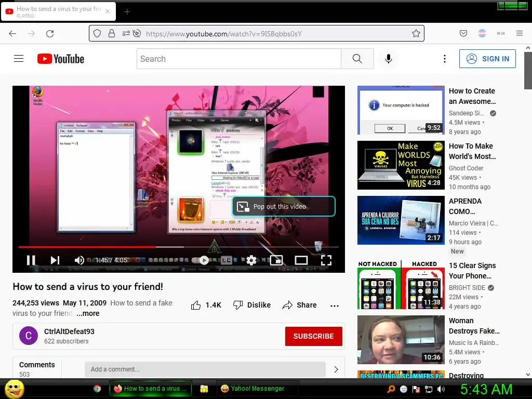Search with voice using microphone icon
Image resolution: width=532 pixels, height=399 pixels.
[389, 59]
